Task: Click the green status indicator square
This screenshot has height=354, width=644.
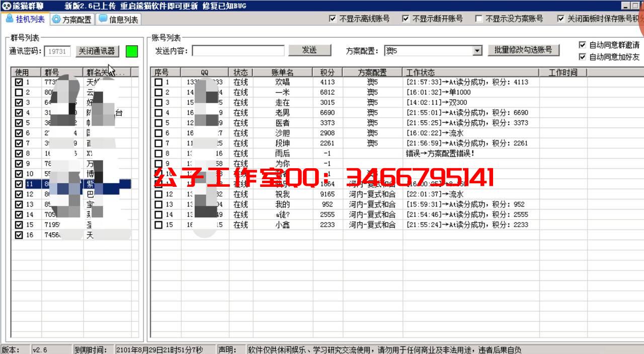Action: [132, 51]
